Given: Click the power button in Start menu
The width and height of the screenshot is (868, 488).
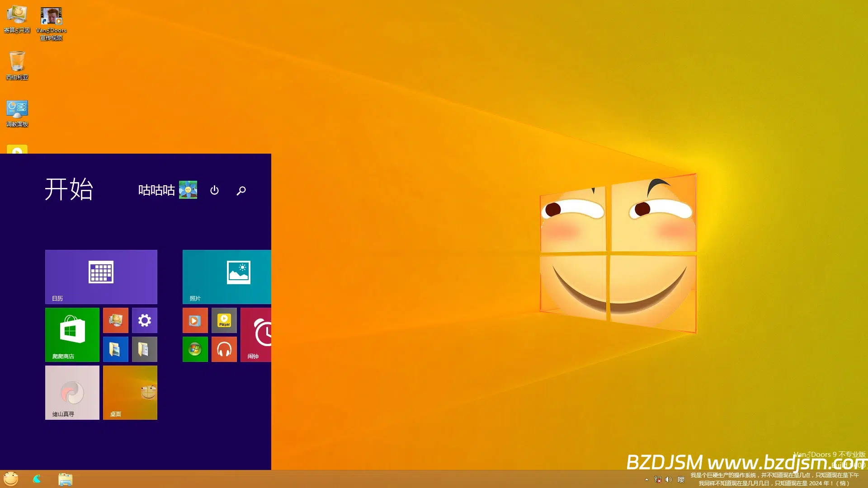Looking at the screenshot, I should (x=214, y=190).
